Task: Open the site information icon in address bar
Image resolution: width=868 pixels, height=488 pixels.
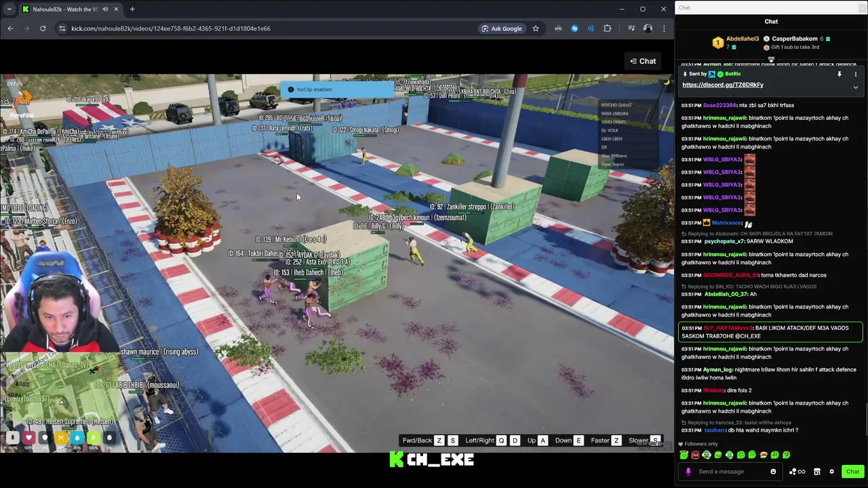Action: pyautogui.click(x=62, y=28)
